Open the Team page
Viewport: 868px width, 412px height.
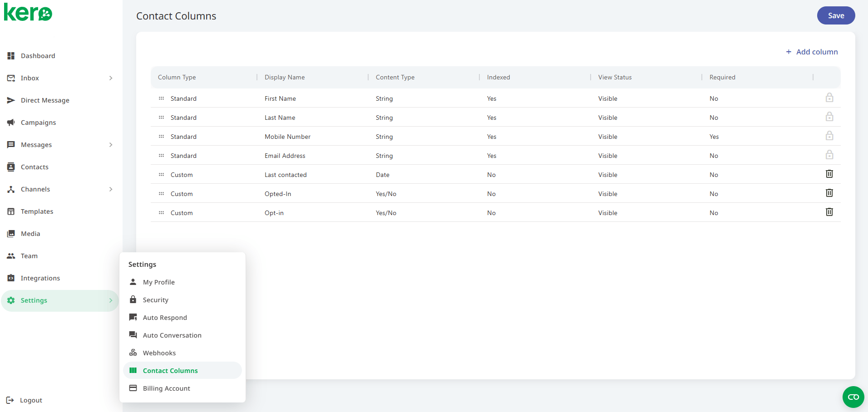pyautogui.click(x=29, y=256)
